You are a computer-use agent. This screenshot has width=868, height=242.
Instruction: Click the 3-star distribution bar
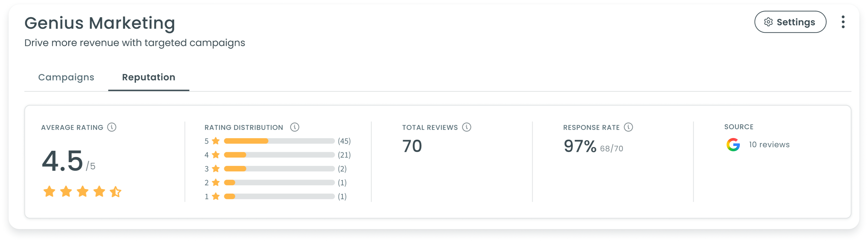(279, 169)
